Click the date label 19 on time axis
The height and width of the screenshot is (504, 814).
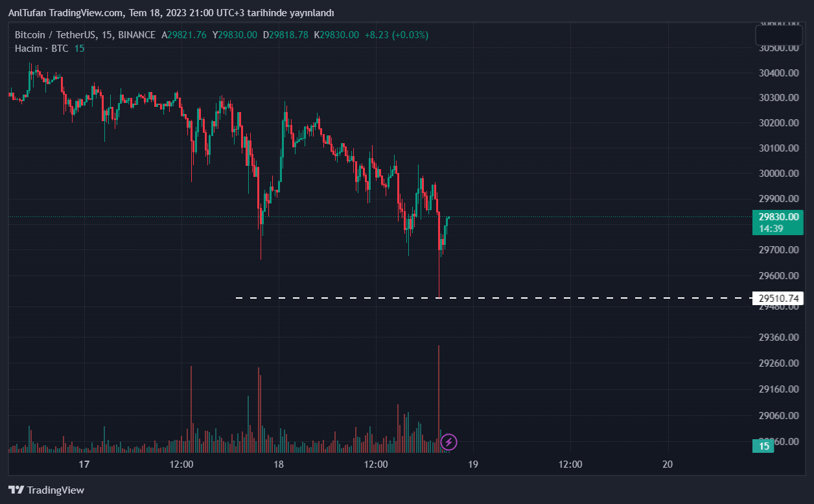pyautogui.click(x=473, y=464)
